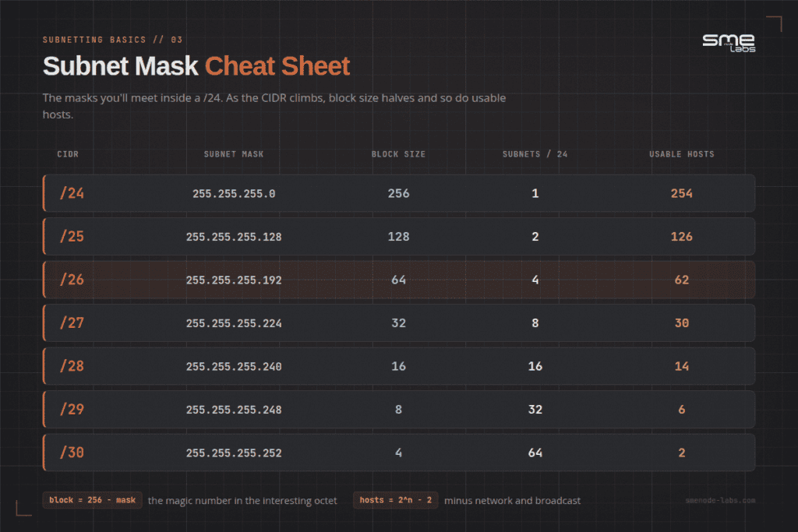This screenshot has width=798, height=532.
Task: Select mask 255.255.255.192
Action: [x=234, y=280]
